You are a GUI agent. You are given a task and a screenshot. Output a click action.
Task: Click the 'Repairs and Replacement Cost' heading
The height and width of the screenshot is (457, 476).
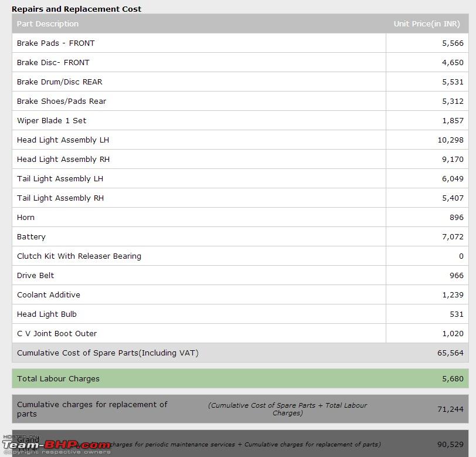pos(76,9)
